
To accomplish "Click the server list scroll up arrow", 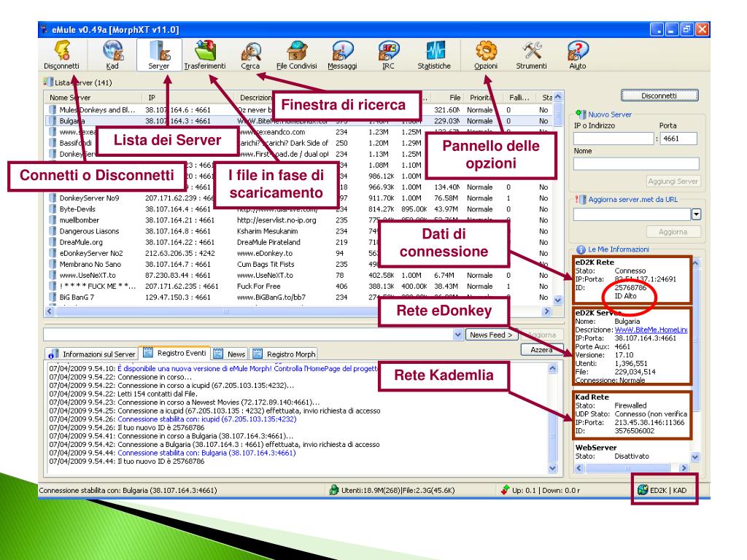I will pos(558,97).
